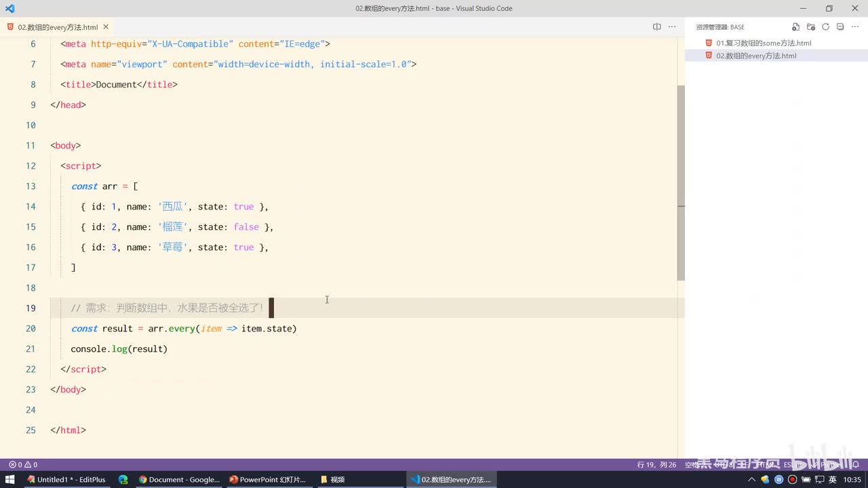Click the '草莓' string on line 16
This screenshot has width=868, height=488.
(x=173, y=247)
